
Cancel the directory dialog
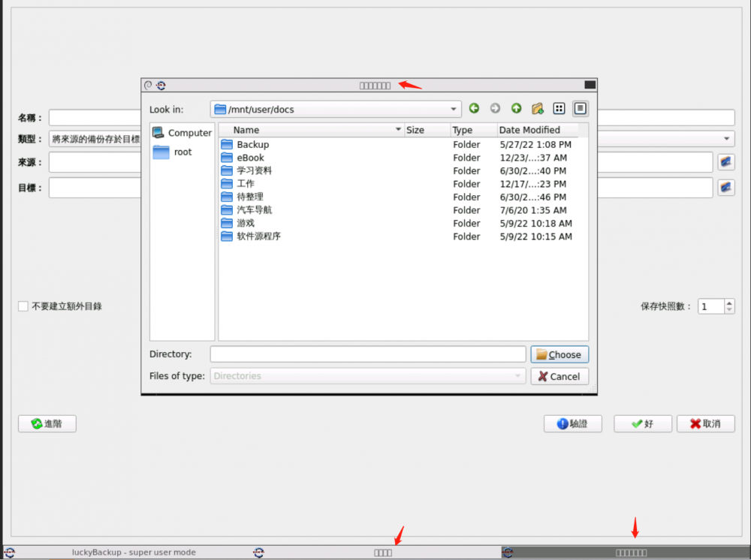point(559,376)
